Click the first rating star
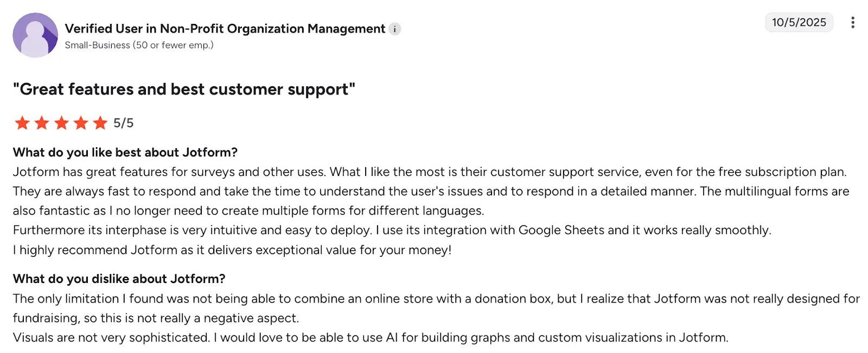 (x=22, y=123)
